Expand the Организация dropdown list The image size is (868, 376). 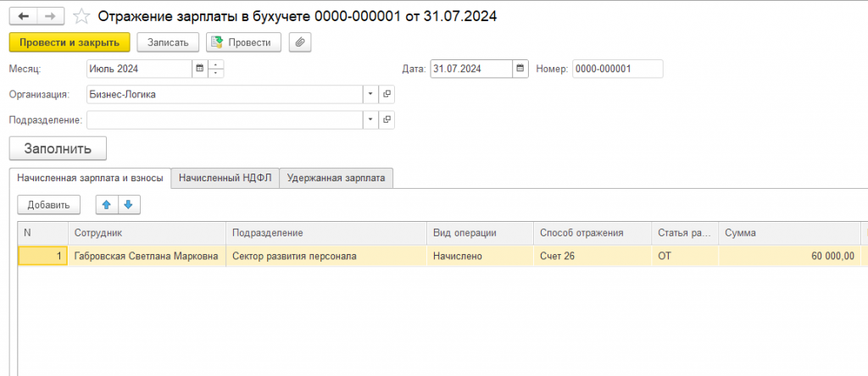coord(370,95)
